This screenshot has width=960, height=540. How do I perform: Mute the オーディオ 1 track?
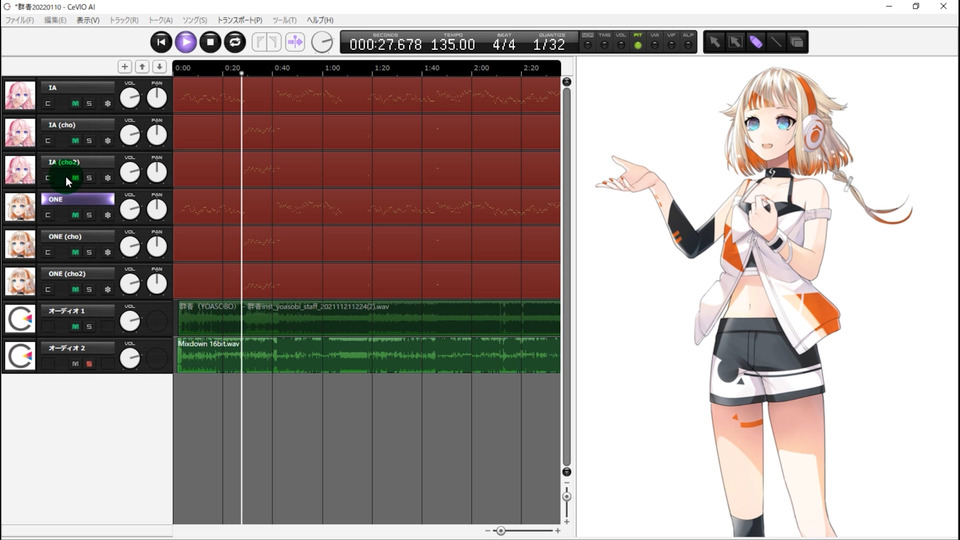pyautogui.click(x=75, y=327)
